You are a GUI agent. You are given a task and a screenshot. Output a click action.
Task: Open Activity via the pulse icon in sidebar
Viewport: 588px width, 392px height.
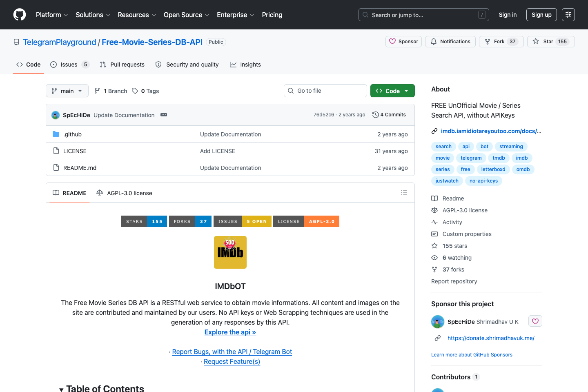(x=434, y=222)
